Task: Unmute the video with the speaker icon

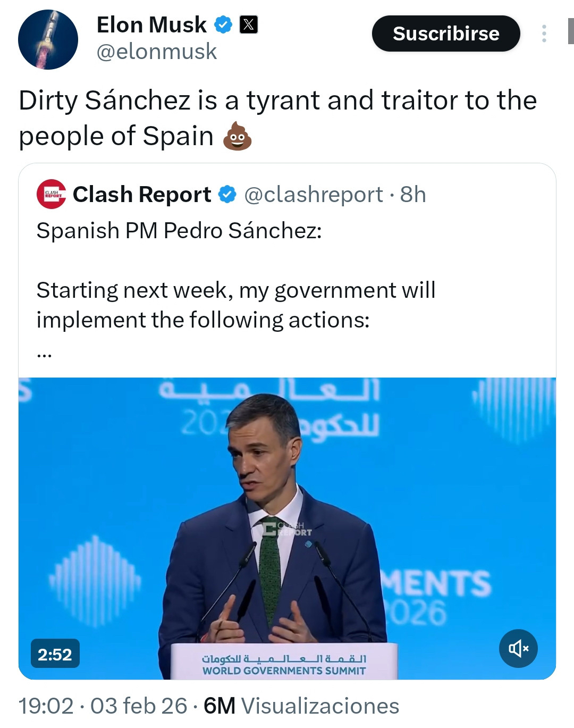Action: [518, 648]
